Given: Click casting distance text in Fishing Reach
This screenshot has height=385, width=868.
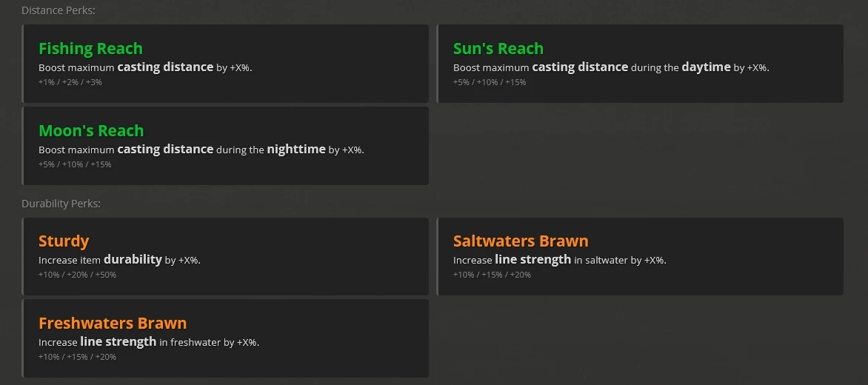Looking at the screenshot, I should [165, 67].
